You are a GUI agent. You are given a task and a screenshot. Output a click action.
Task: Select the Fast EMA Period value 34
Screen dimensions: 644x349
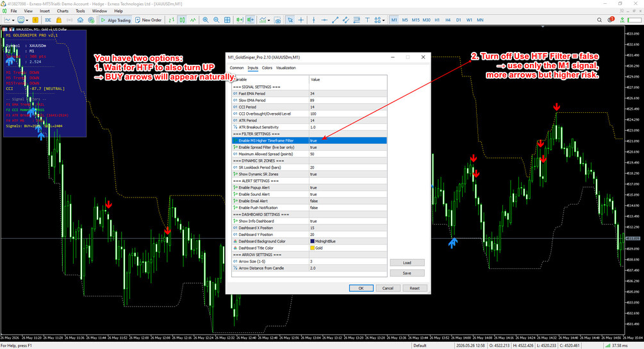click(348, 94)
